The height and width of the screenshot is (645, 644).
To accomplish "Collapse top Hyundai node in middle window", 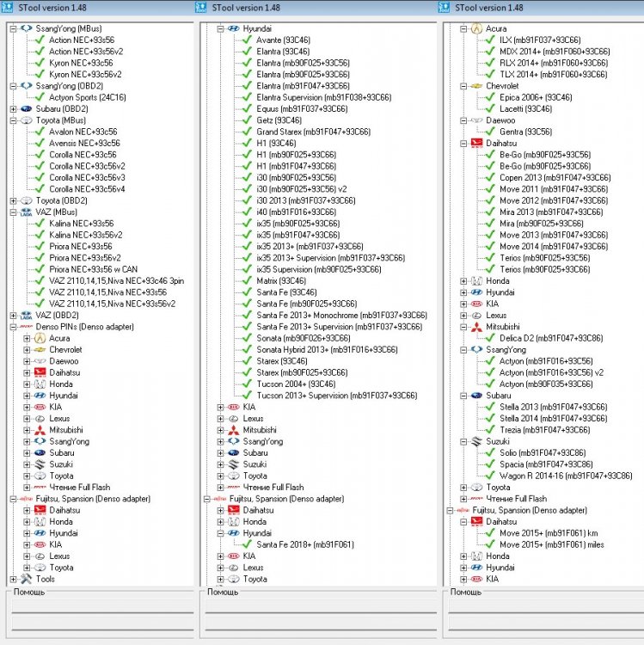I will [220, 28].
